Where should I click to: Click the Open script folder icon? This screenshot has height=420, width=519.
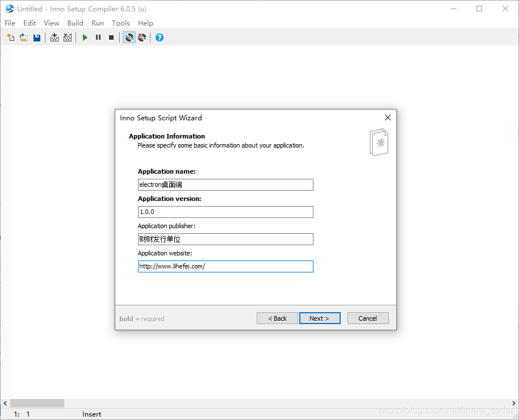pyautogui.click(x=23, y=37)
